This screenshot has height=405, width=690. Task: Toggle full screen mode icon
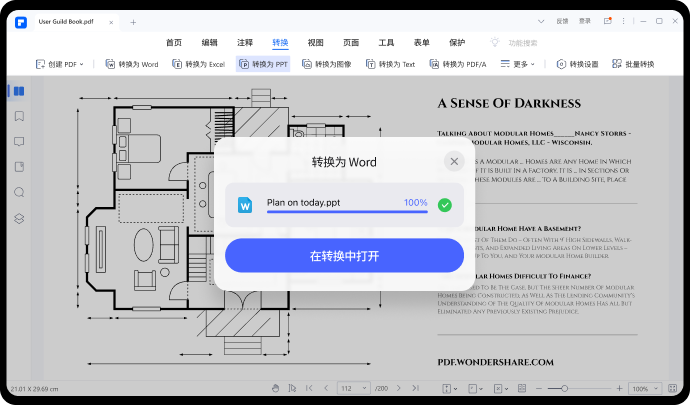click(x=672, y=388)
